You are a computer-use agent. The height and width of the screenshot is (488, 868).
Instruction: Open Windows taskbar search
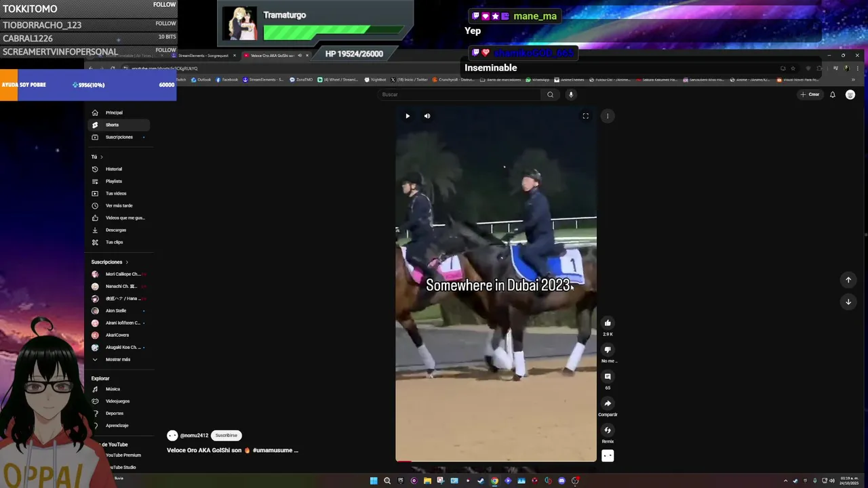(387, 481)
